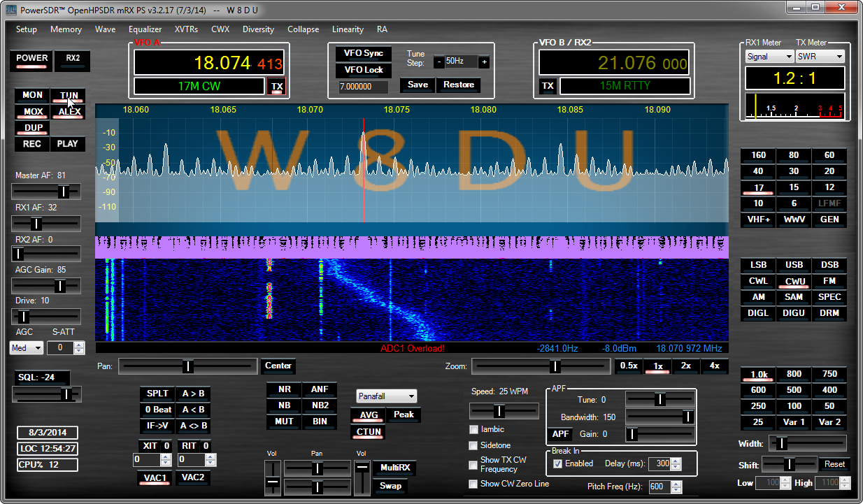Open the Setup menu
Viewport: 863px width, 504px height.
point(27,29)
